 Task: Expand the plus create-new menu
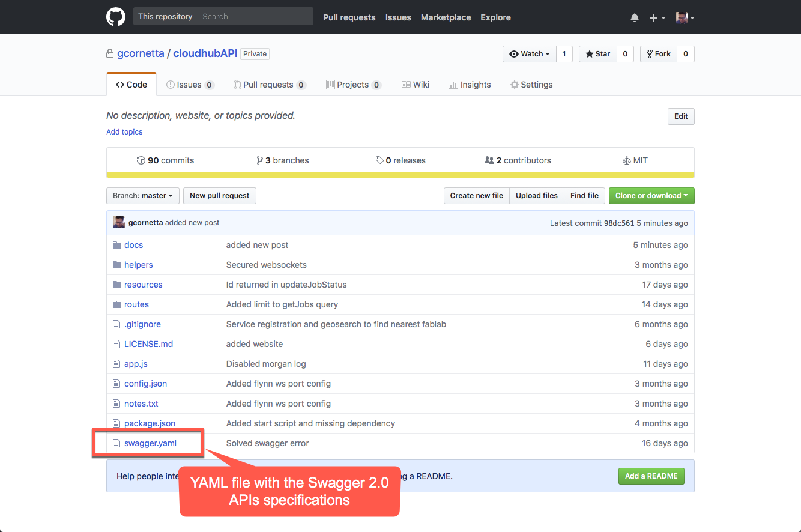[x=657, y=18]
